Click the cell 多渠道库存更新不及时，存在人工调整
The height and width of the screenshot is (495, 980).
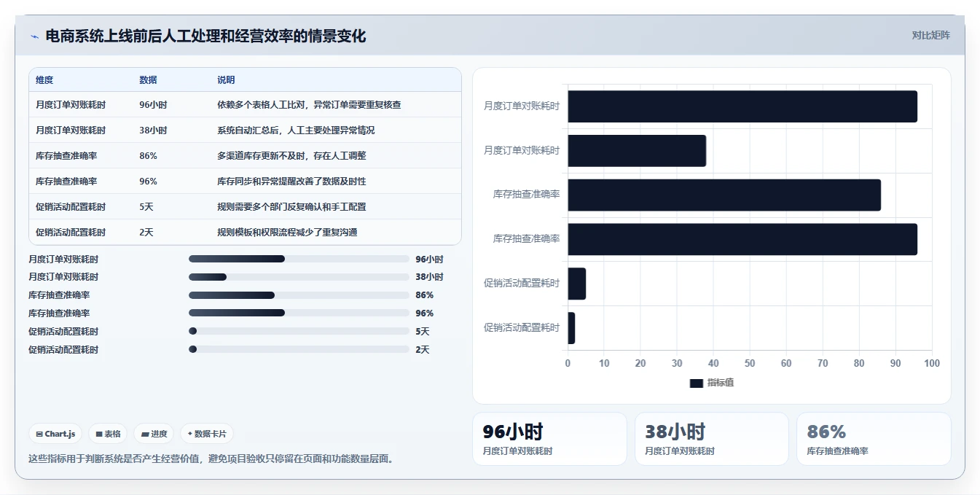291,156
